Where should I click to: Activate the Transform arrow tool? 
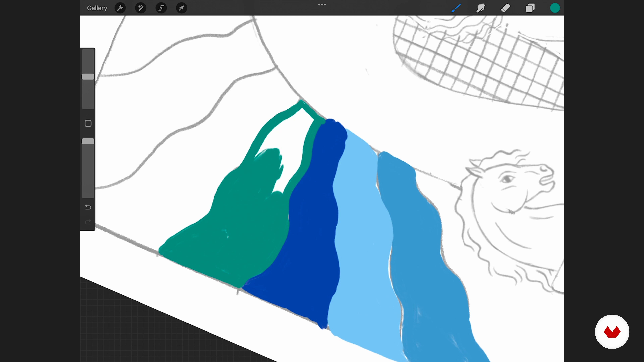182,8
